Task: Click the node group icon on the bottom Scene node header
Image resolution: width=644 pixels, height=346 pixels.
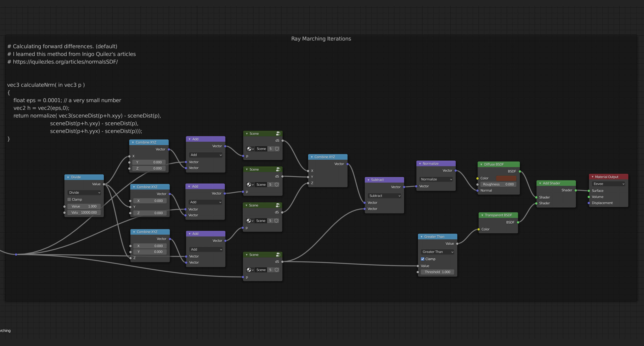Action: click(x=278, y=254)
